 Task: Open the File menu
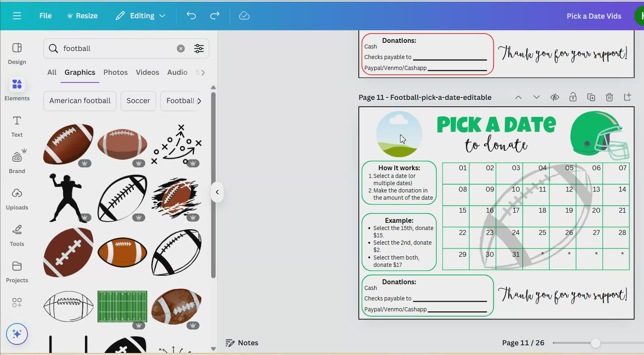click(45, 16)
